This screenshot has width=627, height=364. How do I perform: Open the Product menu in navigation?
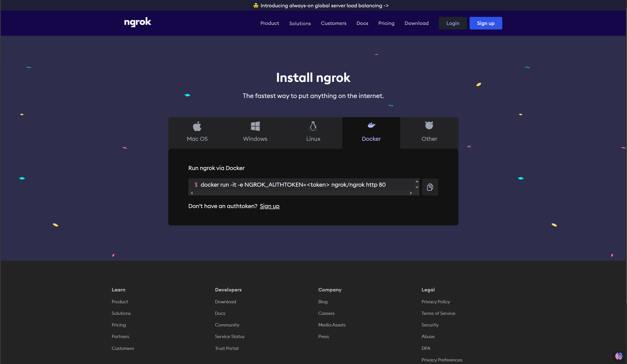tap(270, 23)
